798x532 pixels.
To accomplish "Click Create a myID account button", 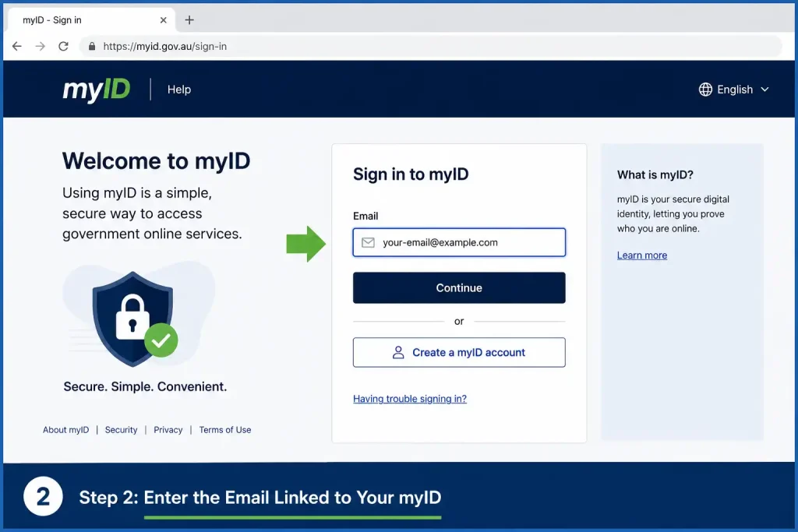I will 459,353.
